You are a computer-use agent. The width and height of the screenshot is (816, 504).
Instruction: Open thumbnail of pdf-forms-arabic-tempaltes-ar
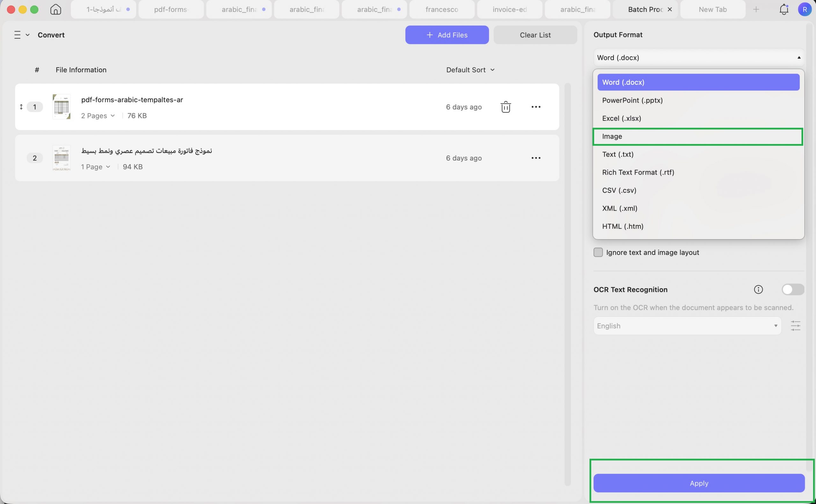click(x=61, y=107)
